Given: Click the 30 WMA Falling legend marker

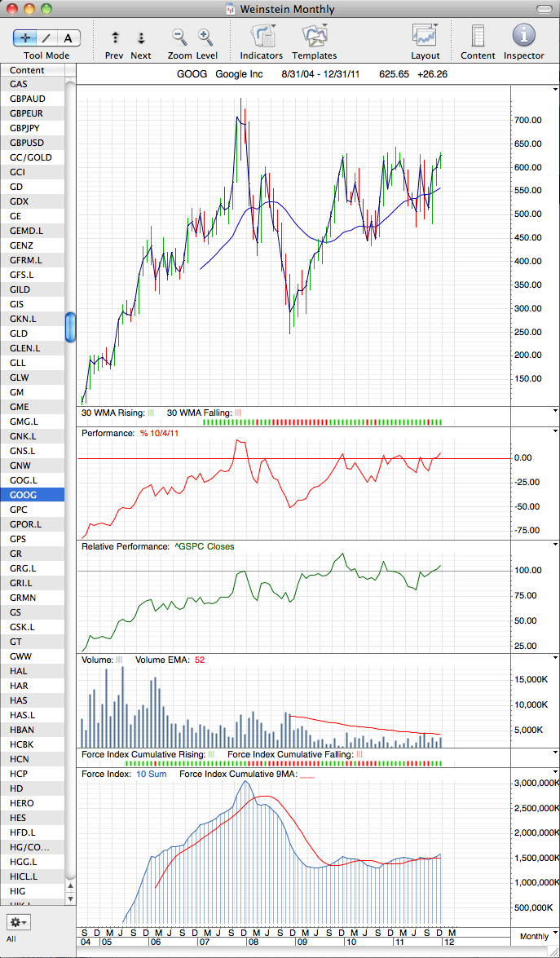Looking at the screenshot, I should pos(238,413).
